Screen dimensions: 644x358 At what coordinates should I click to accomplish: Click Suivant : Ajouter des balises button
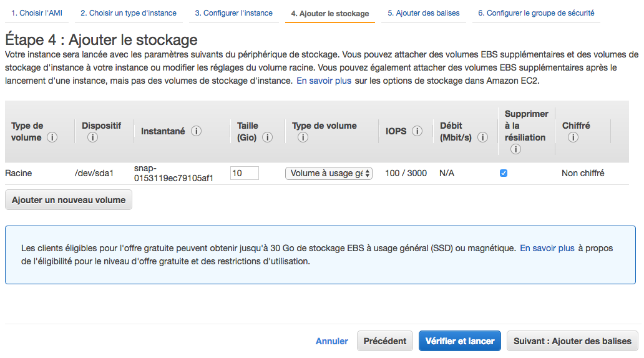572,341
